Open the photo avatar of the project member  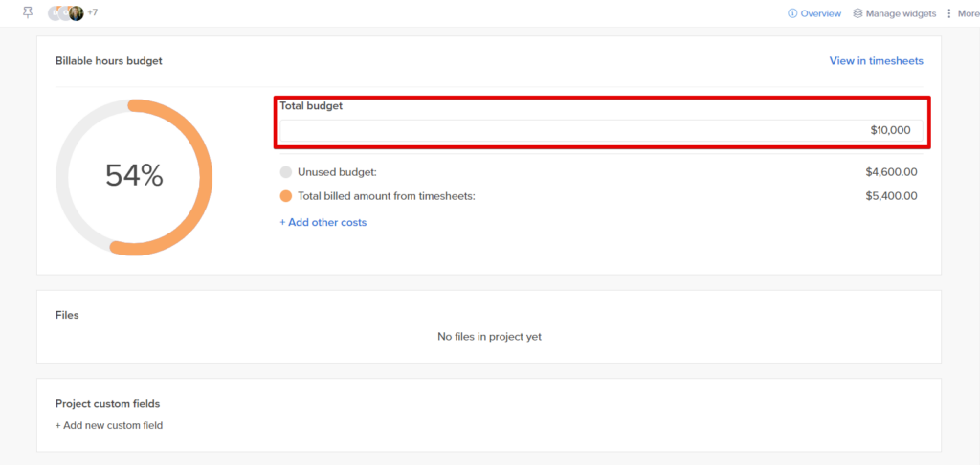click(77, 13)
